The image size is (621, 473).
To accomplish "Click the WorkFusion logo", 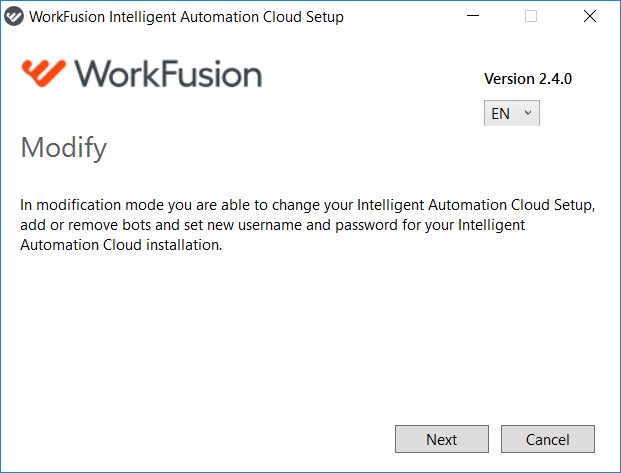I will (142, 74).
